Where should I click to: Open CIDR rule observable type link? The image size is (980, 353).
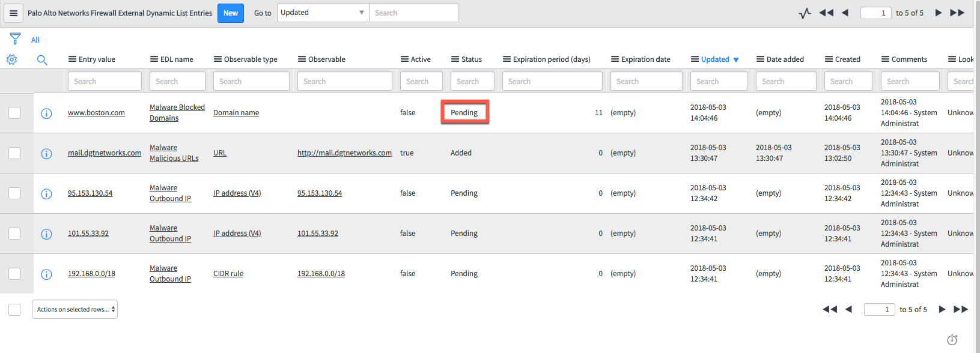click(228, 274)
